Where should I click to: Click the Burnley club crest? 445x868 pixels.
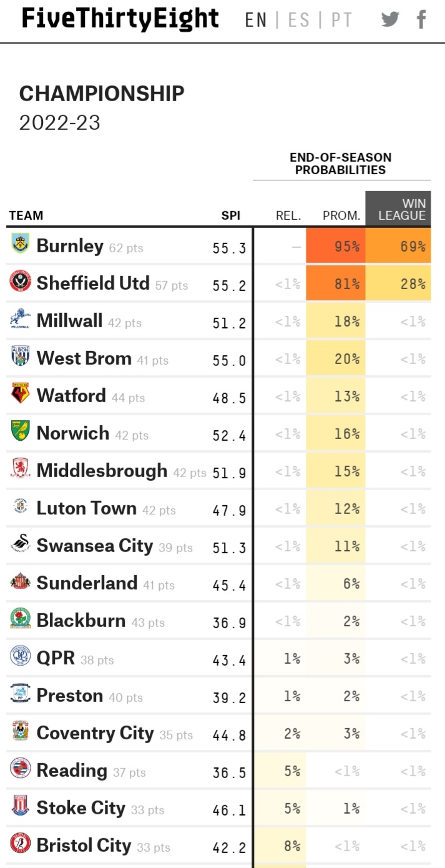(20, 244)
